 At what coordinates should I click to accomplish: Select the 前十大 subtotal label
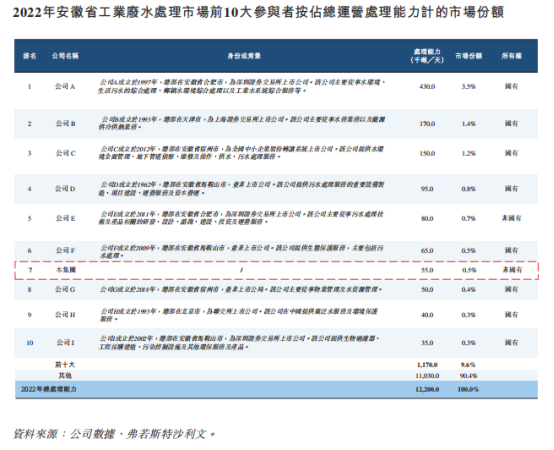click(x=65, y=365)
